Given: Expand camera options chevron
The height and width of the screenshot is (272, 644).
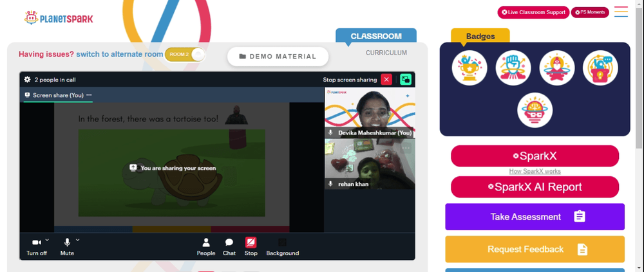Looking at the screenshot, I should click(x=47, y=240).
